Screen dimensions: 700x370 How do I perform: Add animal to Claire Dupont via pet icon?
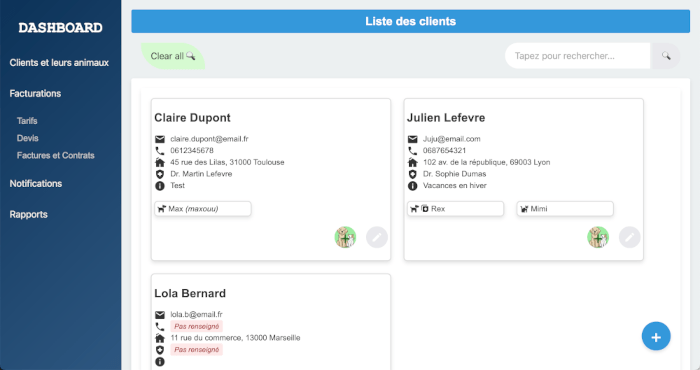346,237
